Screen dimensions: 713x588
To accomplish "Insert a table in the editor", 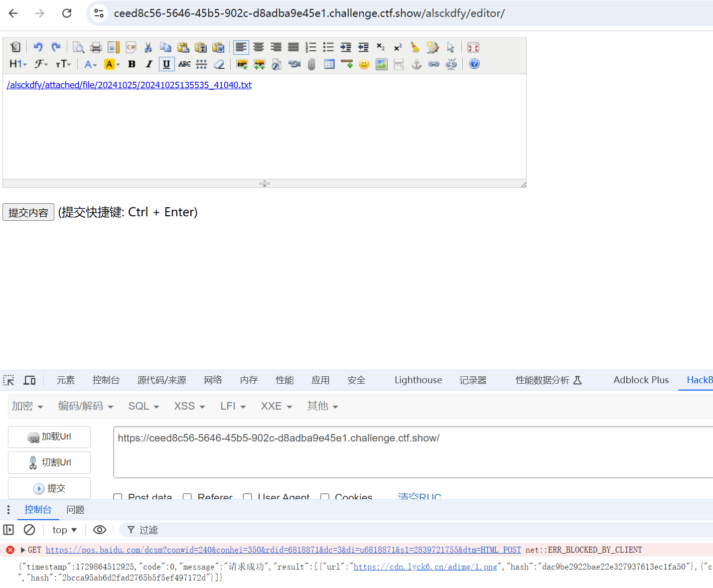I will pyautogui.click(x=329, y=64).
